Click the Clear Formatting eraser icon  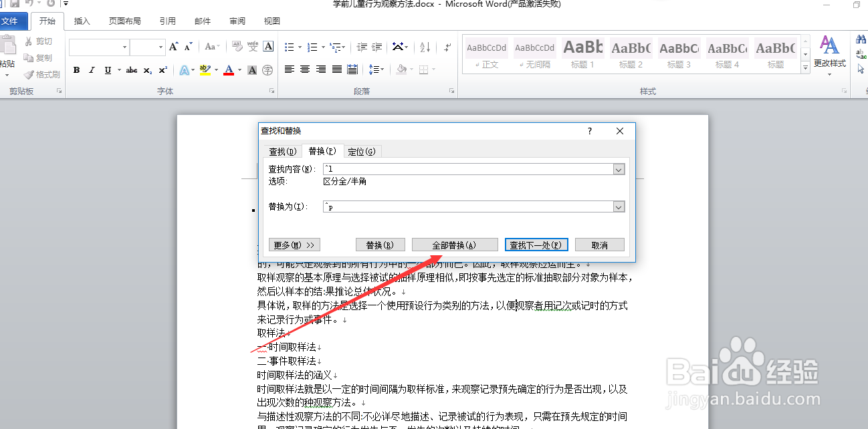[236, 47]
